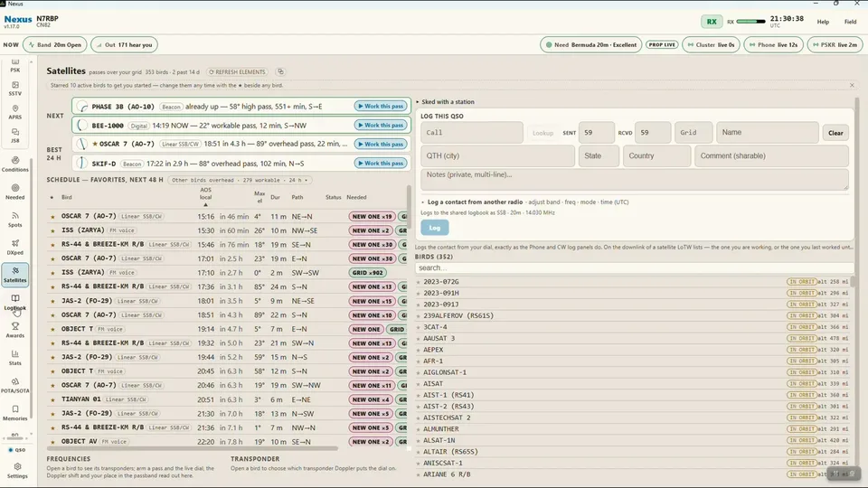
Task: Toggle star for 3CAT-4 in birds list
Action: coord(419,327)
